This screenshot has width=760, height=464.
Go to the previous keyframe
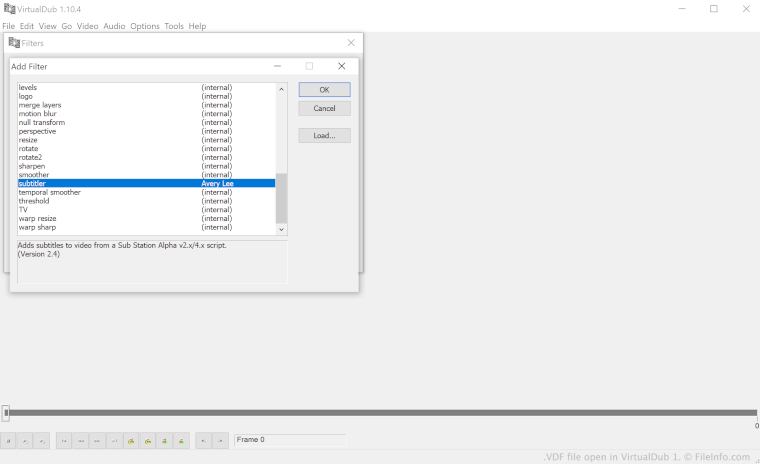tap(132, 440)
